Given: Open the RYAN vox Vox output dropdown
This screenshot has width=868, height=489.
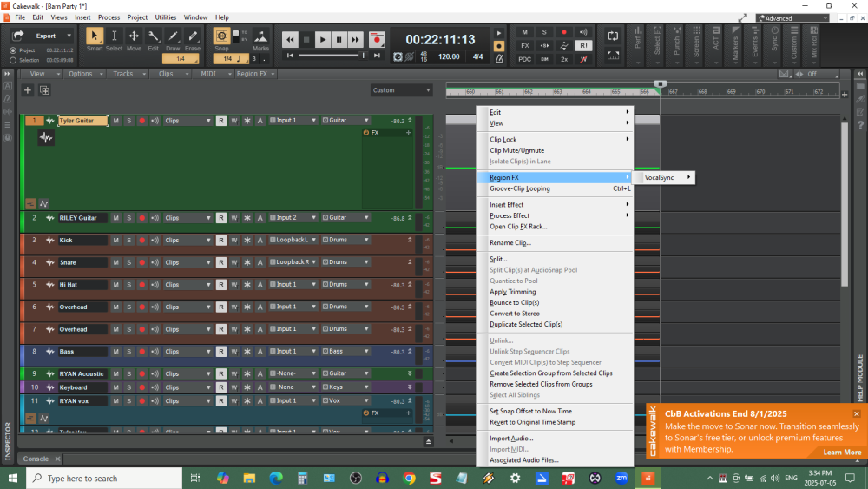Looking at the screenshot, I should pyautogui.click(x=345, y=400).
